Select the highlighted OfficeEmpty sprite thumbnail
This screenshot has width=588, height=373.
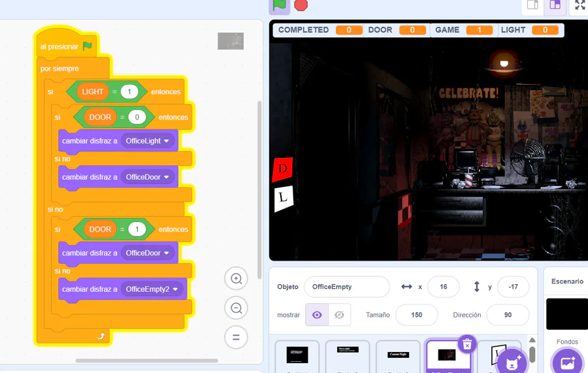click(448, 356)
